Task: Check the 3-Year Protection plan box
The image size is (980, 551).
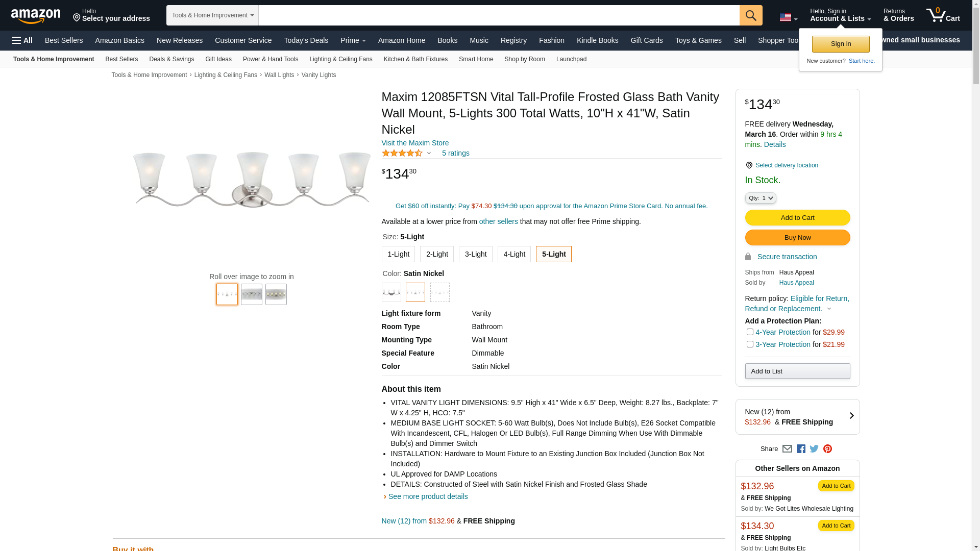Action: (750, 344)
